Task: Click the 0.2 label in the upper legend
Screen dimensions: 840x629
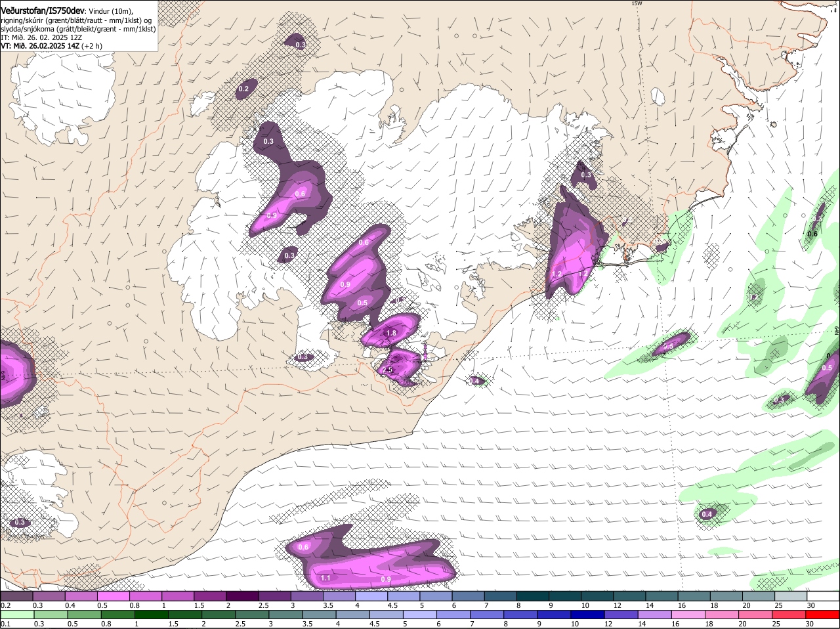Action: pos(5,605)
